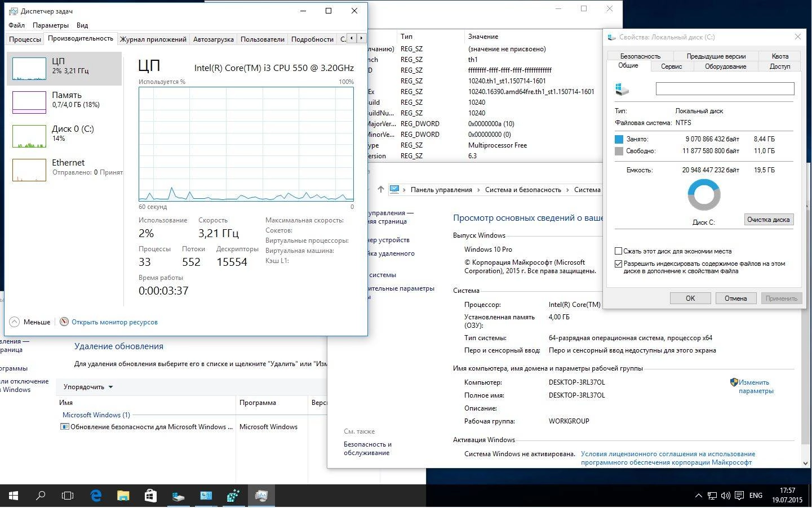Open the Файл menu in Task Manager
The height and width of the screenshot is (508, 812).
tap(16, 25)
